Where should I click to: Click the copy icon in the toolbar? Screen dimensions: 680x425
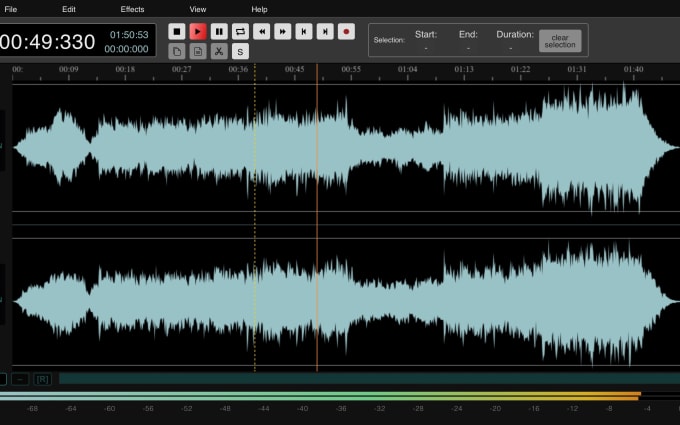coord(177,52)
